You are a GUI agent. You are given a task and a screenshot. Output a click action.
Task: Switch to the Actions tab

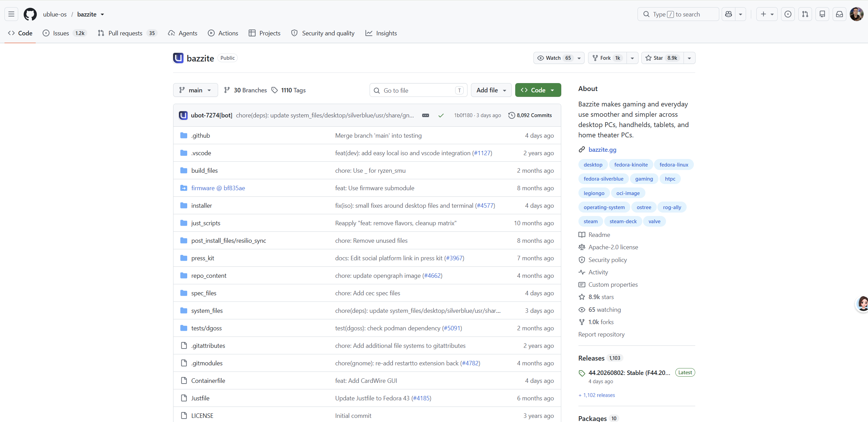(223, 33)
